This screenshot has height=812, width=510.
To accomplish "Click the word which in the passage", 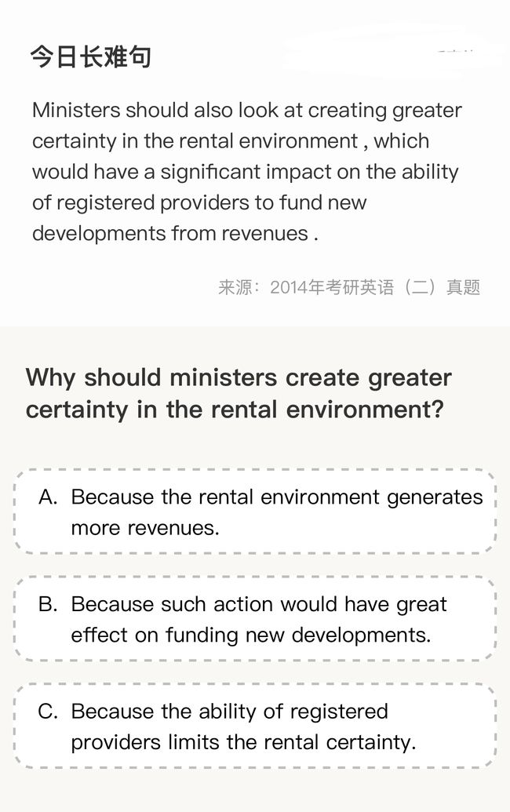I will [401, 141].
